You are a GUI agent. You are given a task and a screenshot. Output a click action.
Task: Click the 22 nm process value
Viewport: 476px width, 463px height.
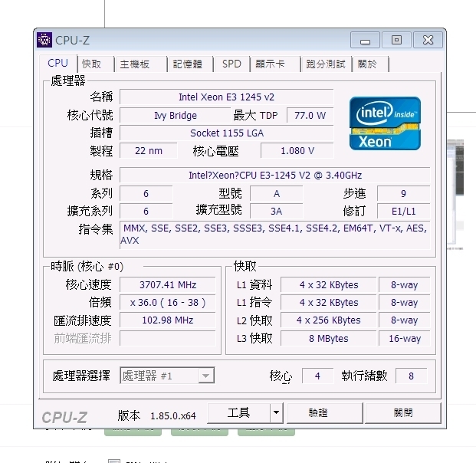149,150
